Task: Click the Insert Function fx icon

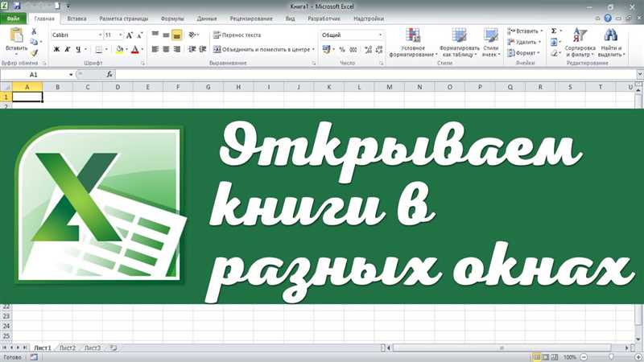Action: (109, 74)
